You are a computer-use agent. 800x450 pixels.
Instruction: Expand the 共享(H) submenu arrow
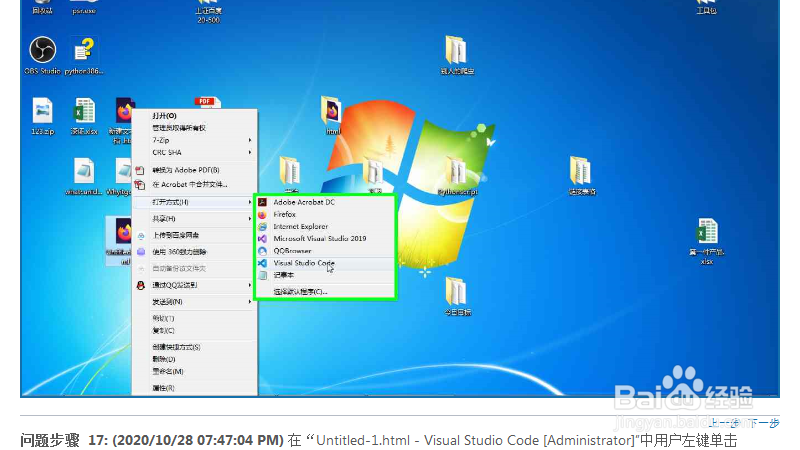pos(250,218)
